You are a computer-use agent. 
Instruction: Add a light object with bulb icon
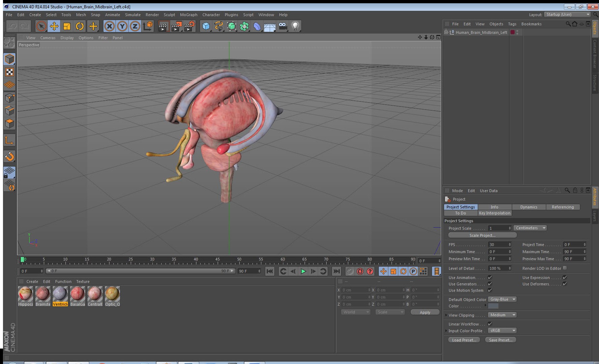point(295,26)
